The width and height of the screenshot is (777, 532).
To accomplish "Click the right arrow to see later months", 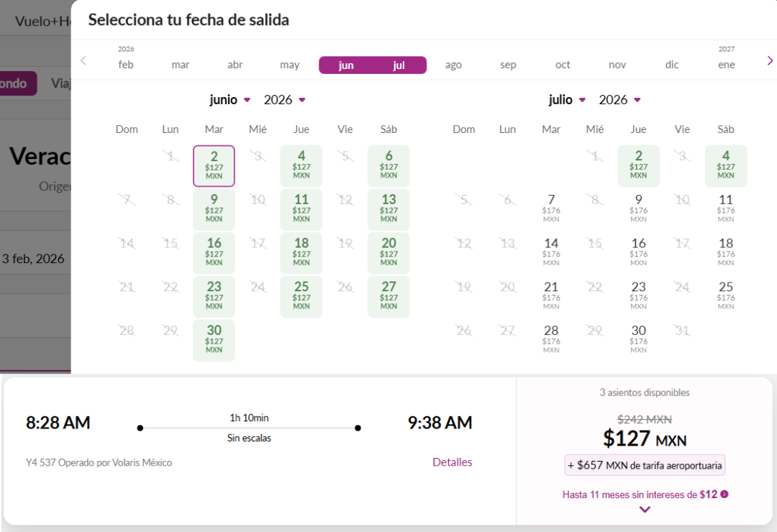I will (769, 60).
